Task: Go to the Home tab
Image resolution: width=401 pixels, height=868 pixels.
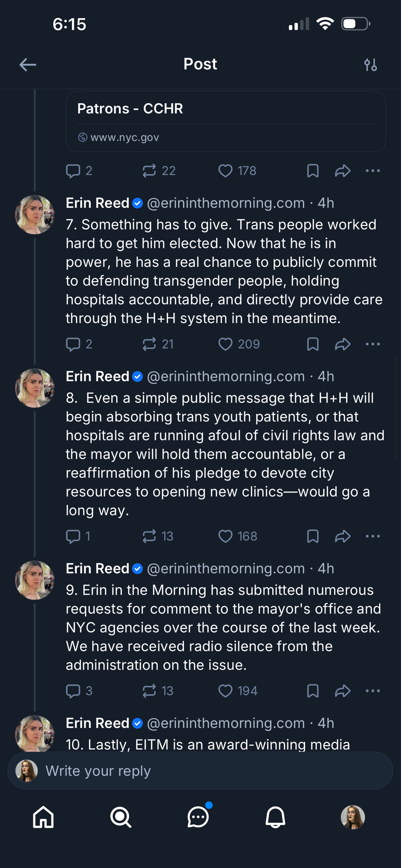Action: tap(43, 817)
